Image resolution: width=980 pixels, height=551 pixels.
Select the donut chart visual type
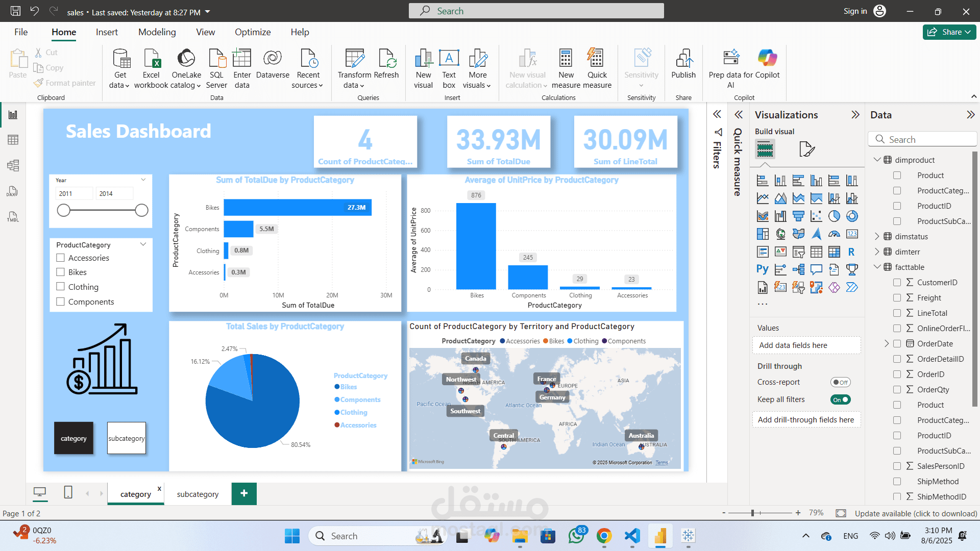tap(852, 216)
